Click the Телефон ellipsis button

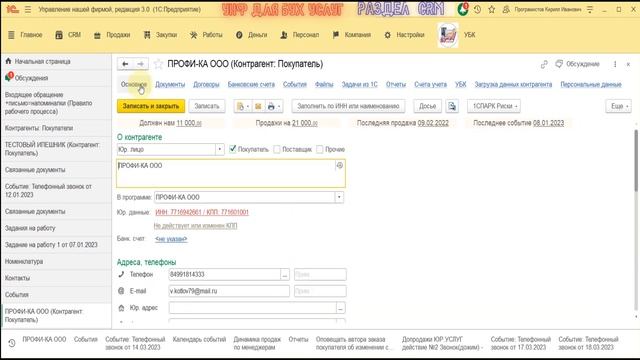(285, 275)
